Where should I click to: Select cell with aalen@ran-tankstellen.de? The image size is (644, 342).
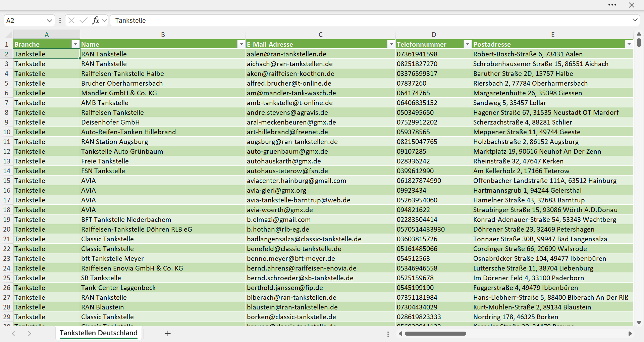[321, 54]
